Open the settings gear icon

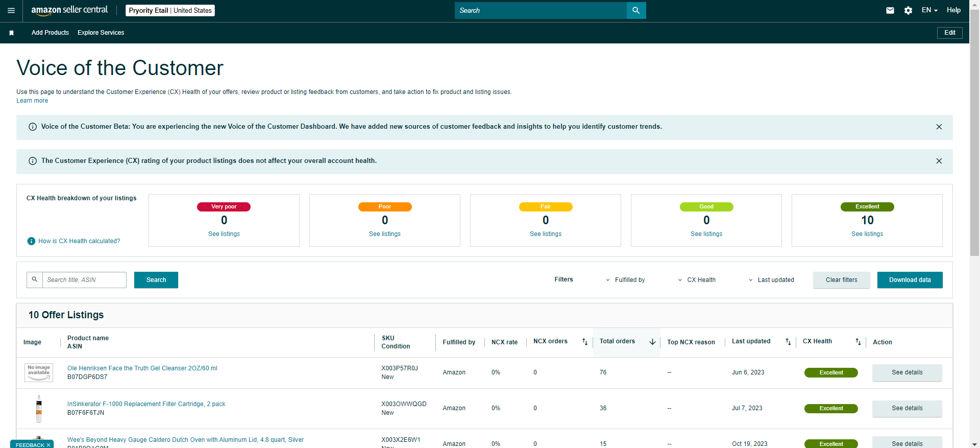(x=908, y=10)
